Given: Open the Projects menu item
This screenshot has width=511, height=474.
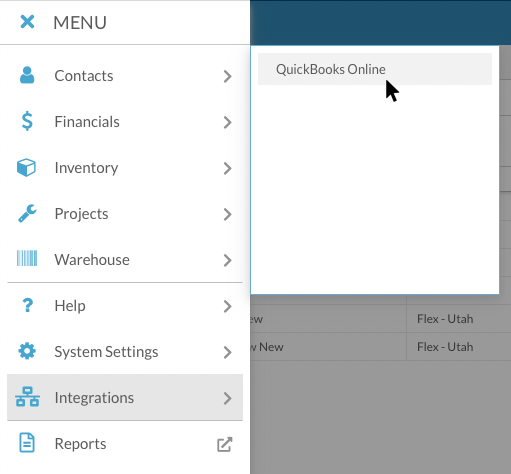Looking at the screenshot, I should (125, 214).
